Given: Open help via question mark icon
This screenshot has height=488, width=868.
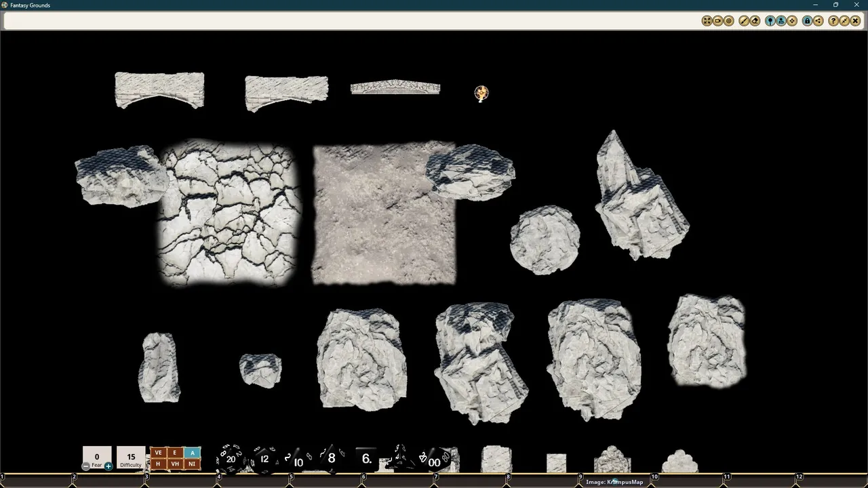Looking at the screenshot, I should [x=833, y=21].
